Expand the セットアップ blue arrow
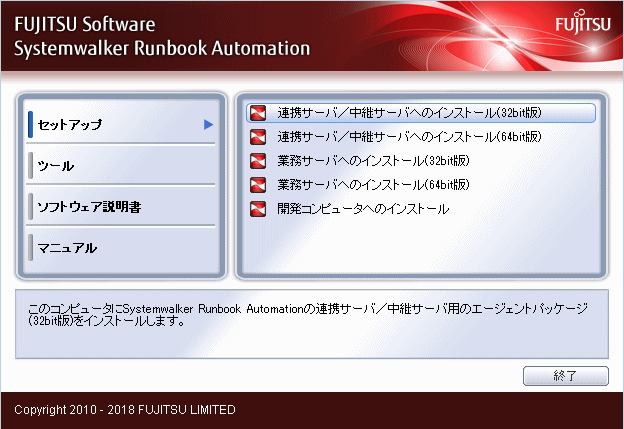This screenshot has height=429, width=624. pos(209,125)
